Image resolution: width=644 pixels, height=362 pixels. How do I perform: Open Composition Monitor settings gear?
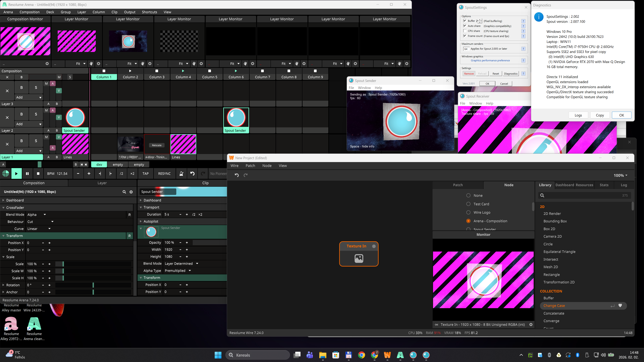click(x=47, y=64)
